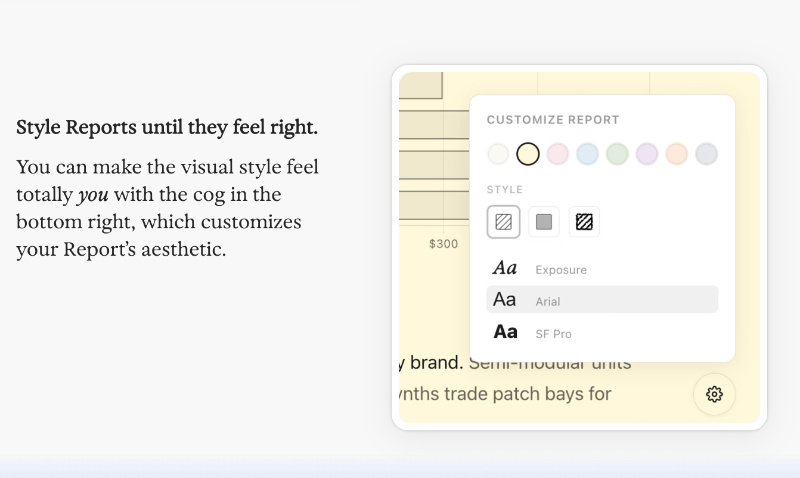Viewport: 800px width, 478px height.
Task: Select the orange color swatch
Action: tap(677, 154)
